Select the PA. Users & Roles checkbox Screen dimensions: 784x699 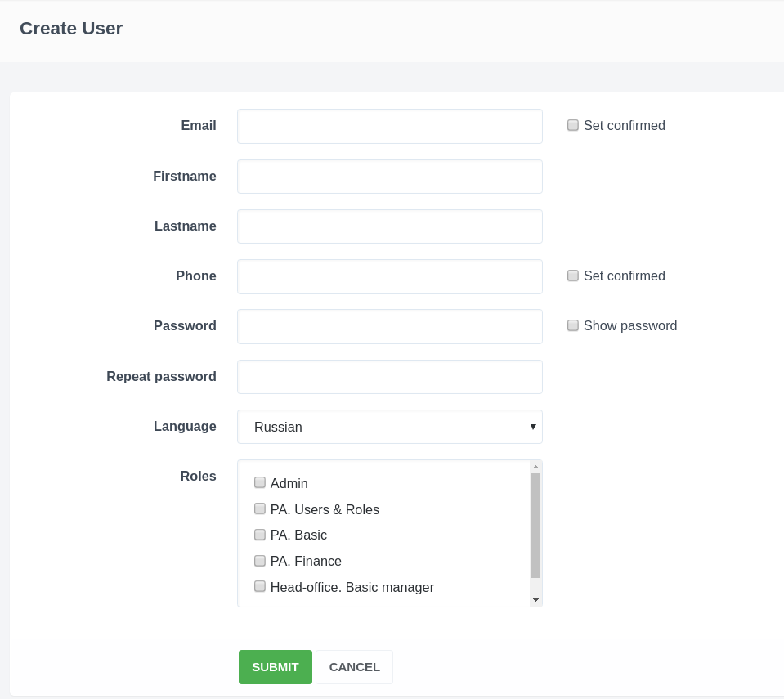pyautogui.click(x=260, y=509)
